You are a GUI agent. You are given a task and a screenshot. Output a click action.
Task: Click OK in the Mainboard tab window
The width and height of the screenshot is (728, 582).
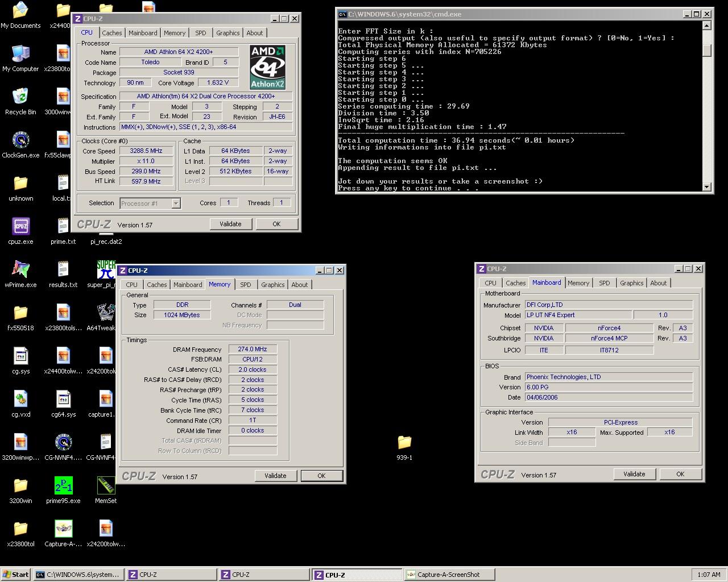pyautogui.click(x=680, y=474)
